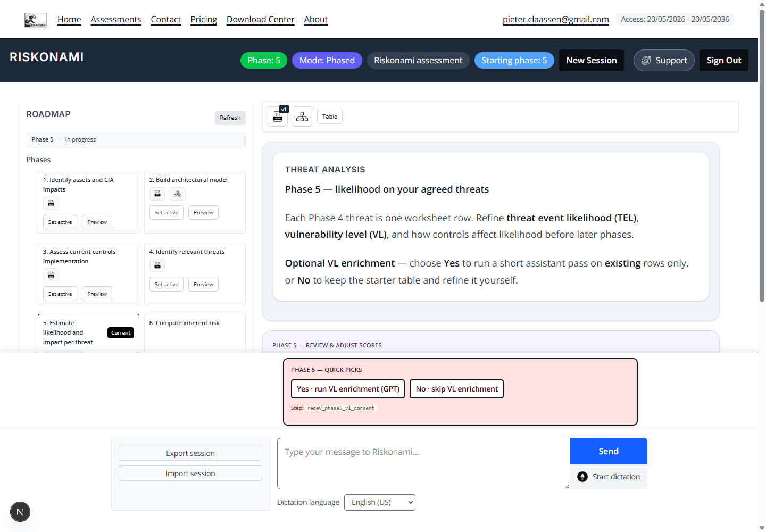766x532 pixels.
Task: Refresh the roadmap
Action: (230, 118)
